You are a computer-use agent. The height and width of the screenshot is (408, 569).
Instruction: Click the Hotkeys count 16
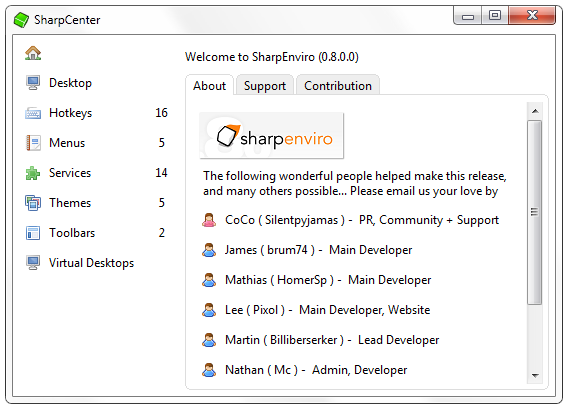[161, 113]
